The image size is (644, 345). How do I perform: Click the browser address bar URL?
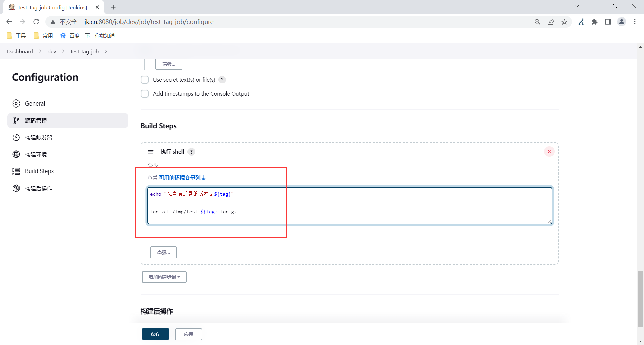149,22
